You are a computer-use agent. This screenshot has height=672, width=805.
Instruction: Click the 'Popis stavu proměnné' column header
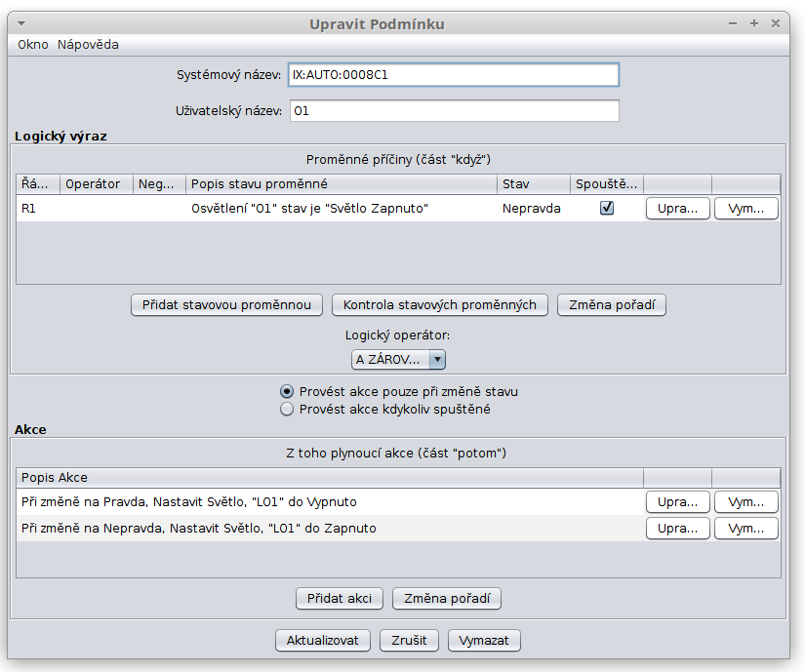click(x=342, y=183)
